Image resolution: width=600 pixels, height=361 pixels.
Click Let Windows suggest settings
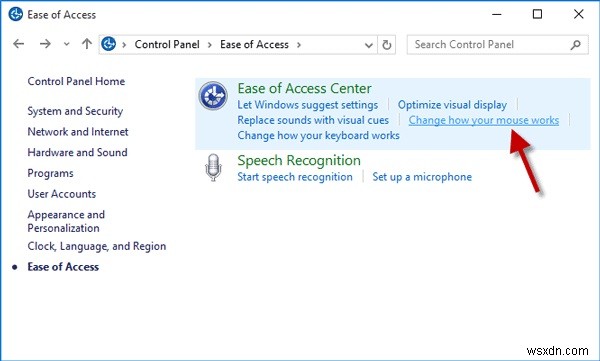click(x=308, y=105)
